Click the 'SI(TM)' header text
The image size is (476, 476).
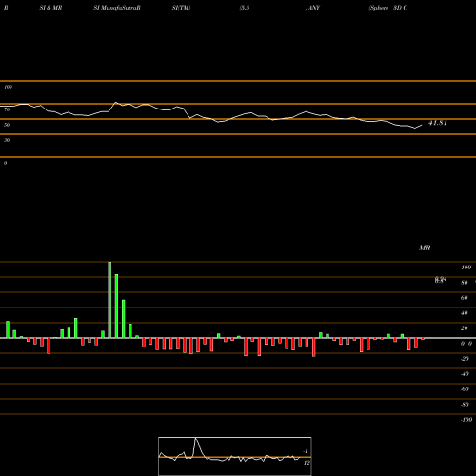[181, 8]
